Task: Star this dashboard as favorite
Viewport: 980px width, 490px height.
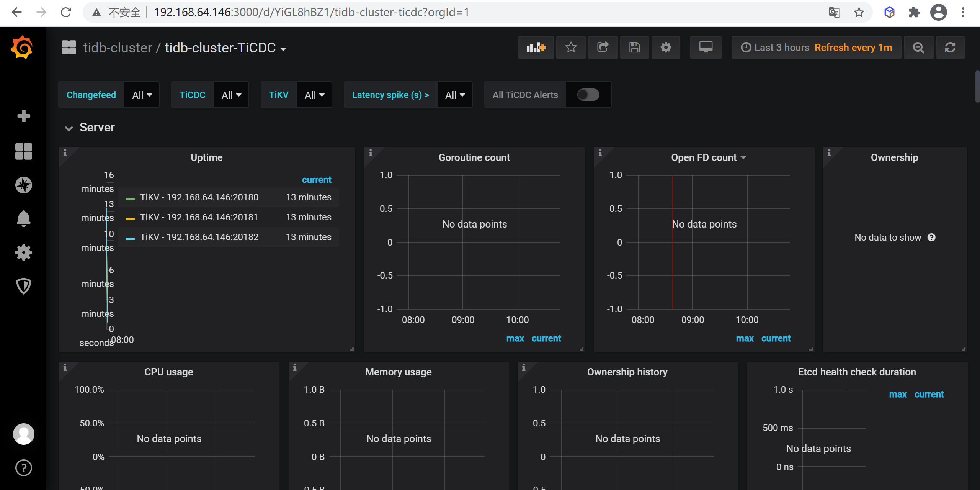Action: (x=571, y=48)
